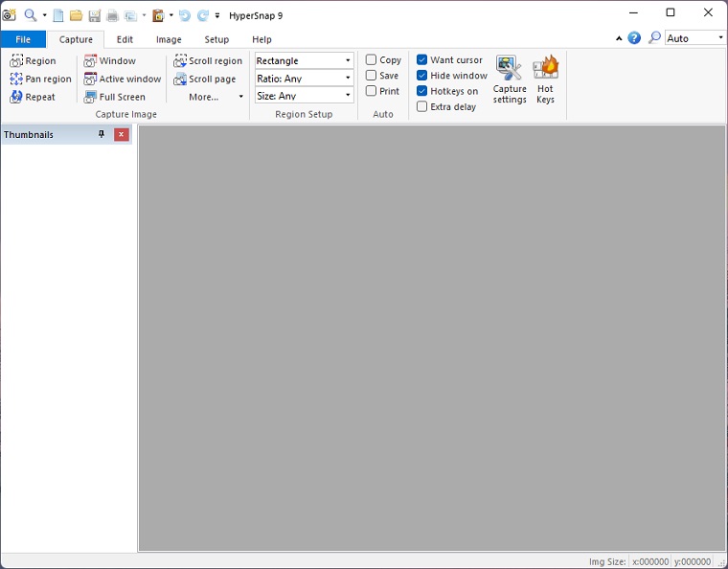Viewport: 728px width, 569px height.
Task: Switch to the Setup tab
Action: tap(216, 39)
